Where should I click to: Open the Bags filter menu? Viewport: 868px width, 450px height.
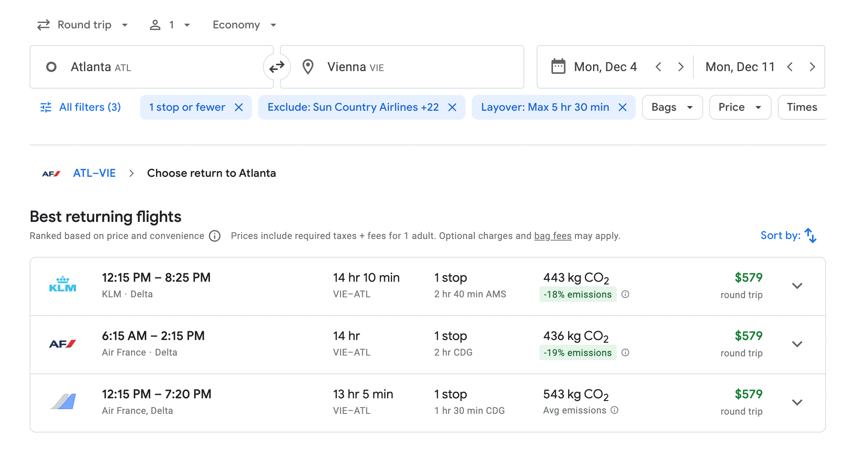672,107
